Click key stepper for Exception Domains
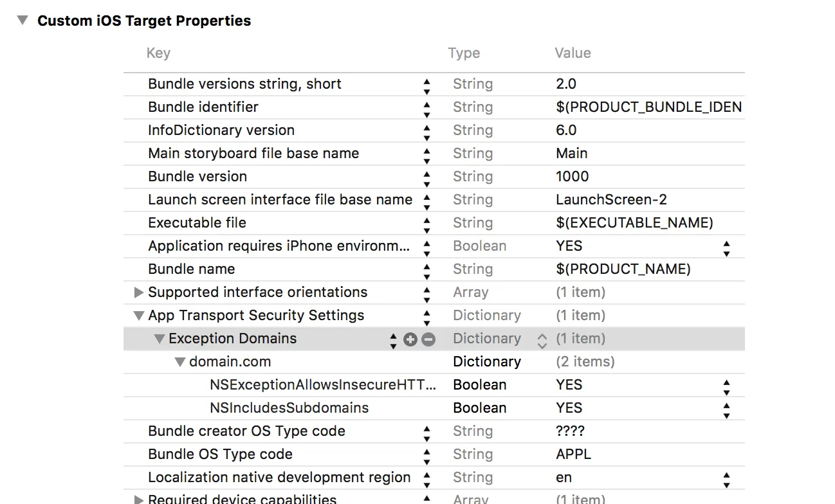The width and height of the screenshot is (835, 504). [x=393, y=339]
